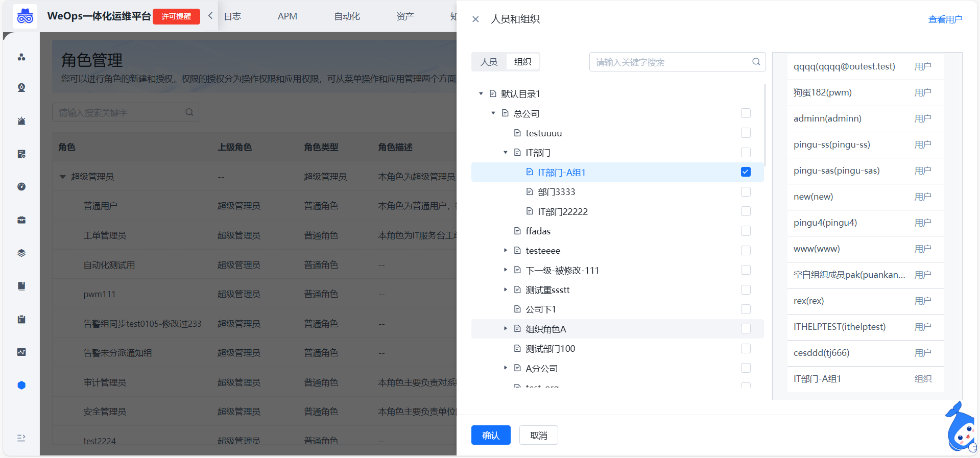Tick the 组织角色A checkbox
This screenshot has height=458, width=980.
pyautogui.click(x=746, y=329)
